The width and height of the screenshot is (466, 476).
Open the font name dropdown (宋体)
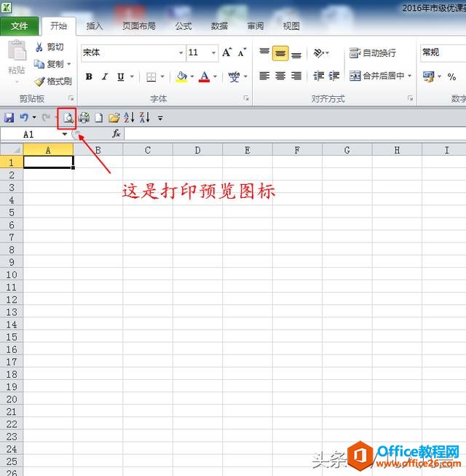pos(181,53)
